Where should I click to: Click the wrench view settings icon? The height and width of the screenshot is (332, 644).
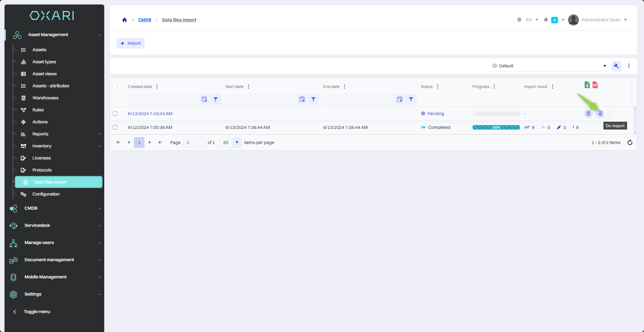tap(616, 66)
